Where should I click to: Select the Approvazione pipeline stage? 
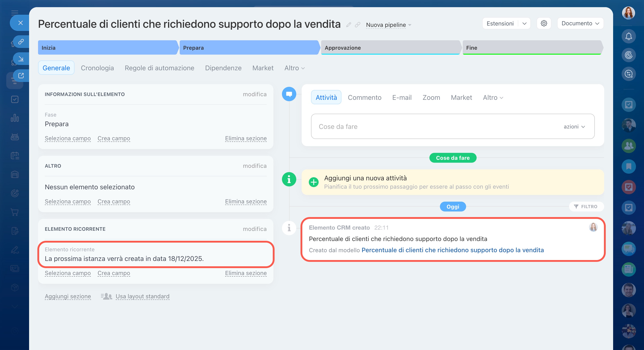(x=390, y=47)
